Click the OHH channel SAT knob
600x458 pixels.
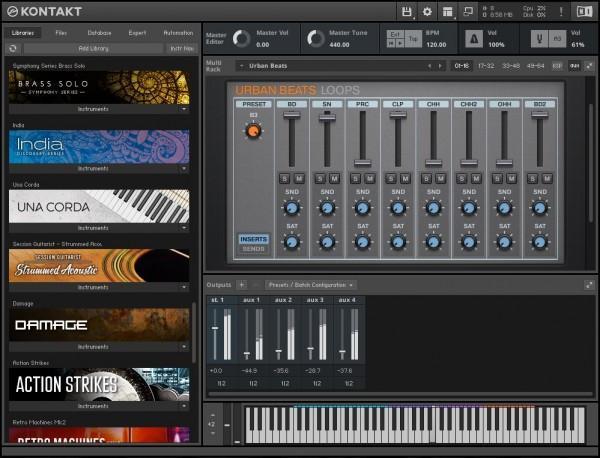point(504,242)
